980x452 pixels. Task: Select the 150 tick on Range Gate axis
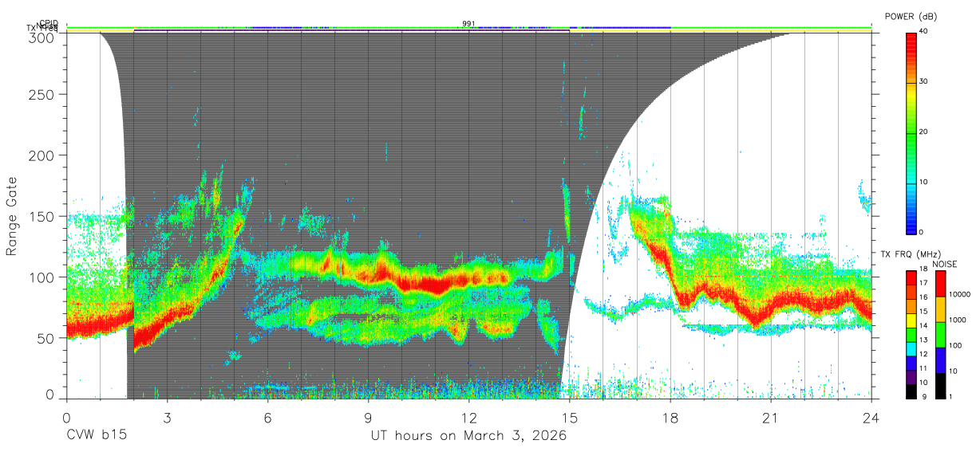click(x=42, y=216)
